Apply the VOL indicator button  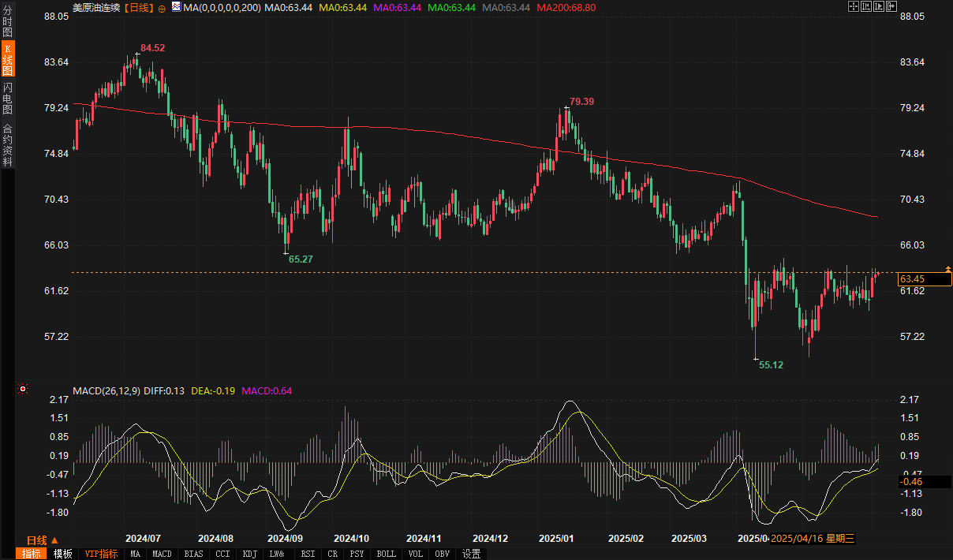point(416,554)
